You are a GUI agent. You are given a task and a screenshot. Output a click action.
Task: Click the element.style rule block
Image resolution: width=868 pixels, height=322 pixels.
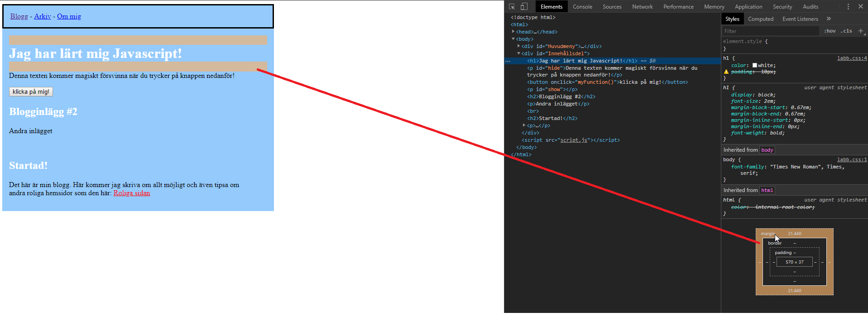click(x=794, y=44)
